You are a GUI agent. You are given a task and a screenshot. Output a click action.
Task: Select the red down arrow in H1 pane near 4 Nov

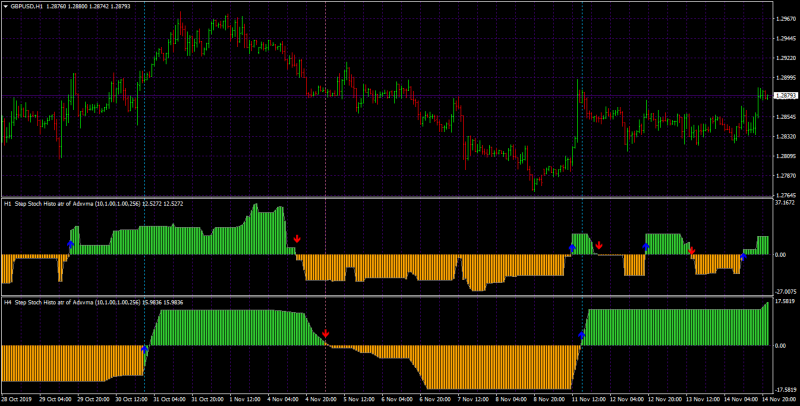(x=297, y=239)
